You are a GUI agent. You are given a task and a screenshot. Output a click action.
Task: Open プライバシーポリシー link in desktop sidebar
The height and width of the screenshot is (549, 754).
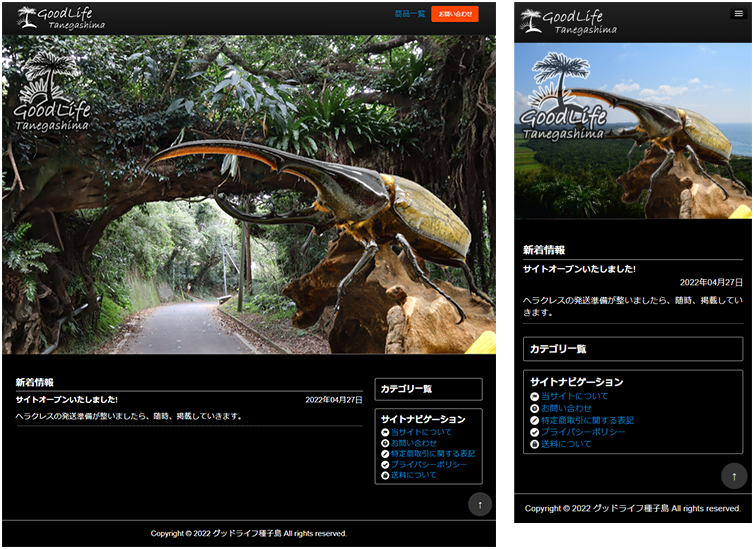429,465
